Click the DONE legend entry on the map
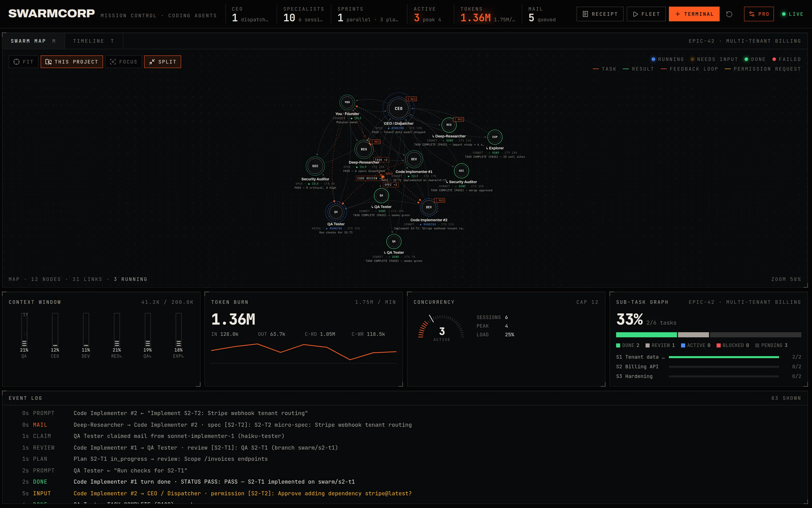Image resolution: width=812 pixels, height=508 pixels. coord(755,59)
